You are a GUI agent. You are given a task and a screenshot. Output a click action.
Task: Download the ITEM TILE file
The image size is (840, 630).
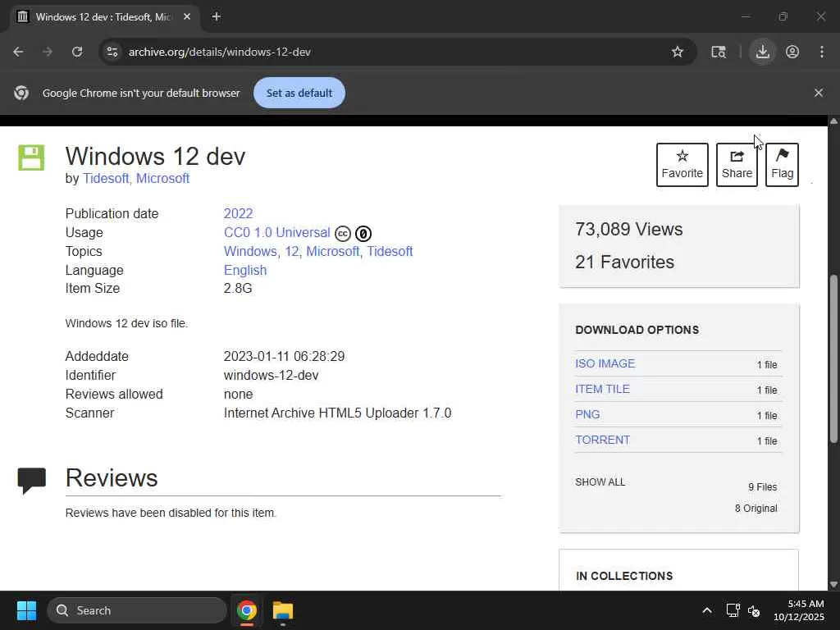tap(603, 389)
